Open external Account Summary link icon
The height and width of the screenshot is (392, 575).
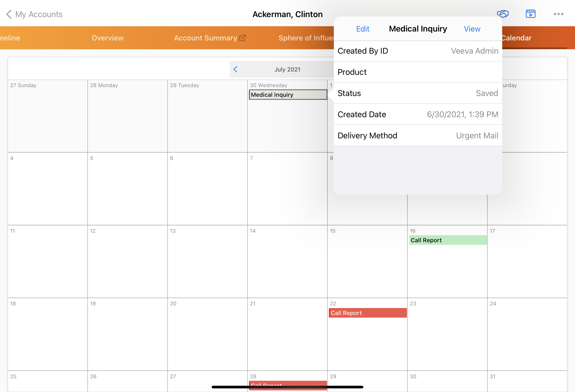point(242,38)
